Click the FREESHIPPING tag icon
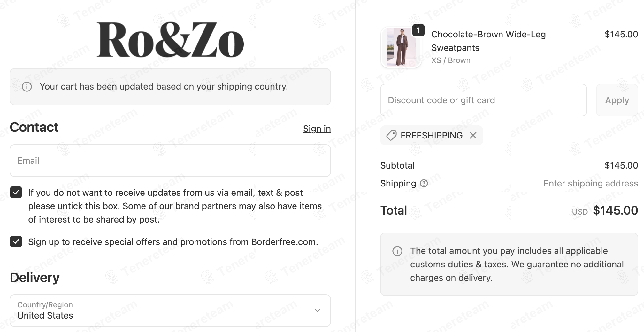 tap(391, 136)
